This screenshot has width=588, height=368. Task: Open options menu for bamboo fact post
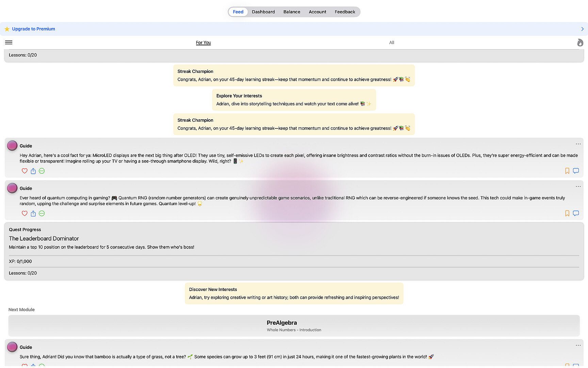[578, 345]
